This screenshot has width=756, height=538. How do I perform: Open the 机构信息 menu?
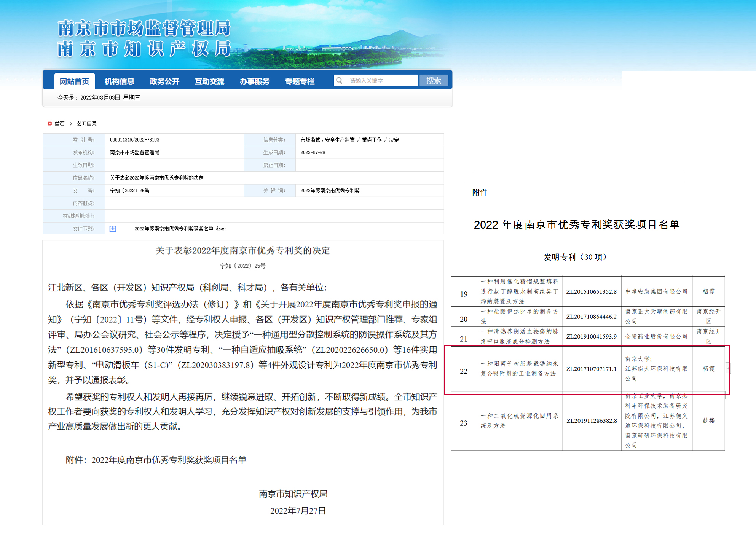(x=119, y=81)
